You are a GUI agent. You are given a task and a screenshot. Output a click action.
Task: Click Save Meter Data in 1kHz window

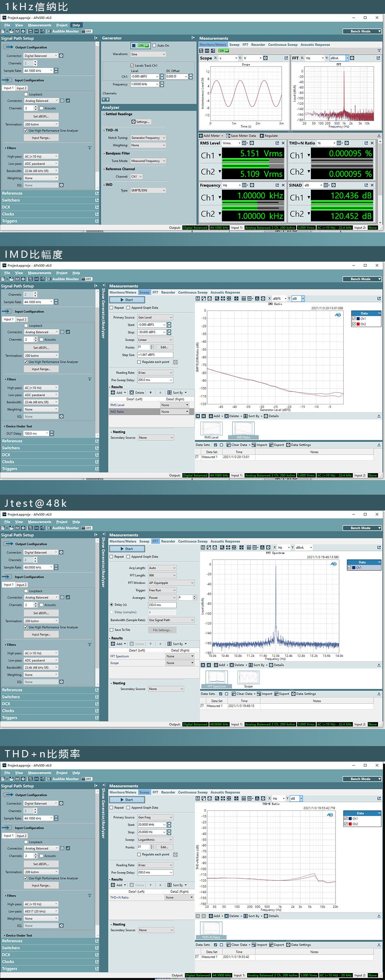pos(241,136)
